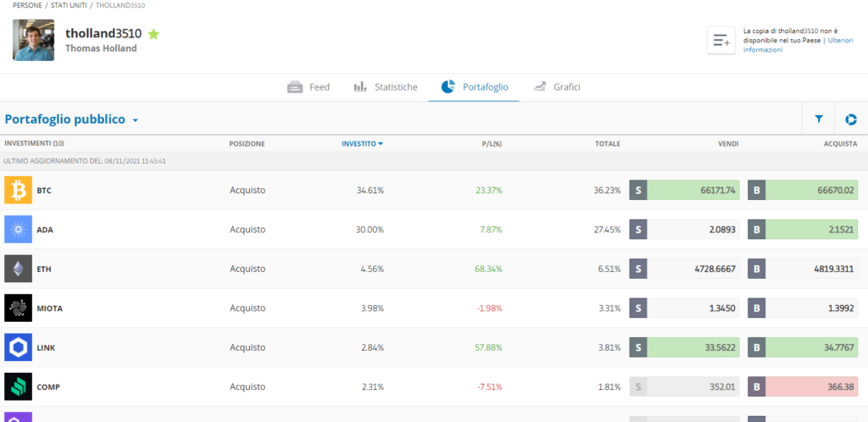Click the Chainlink LINK coin icon

(19, 348)
